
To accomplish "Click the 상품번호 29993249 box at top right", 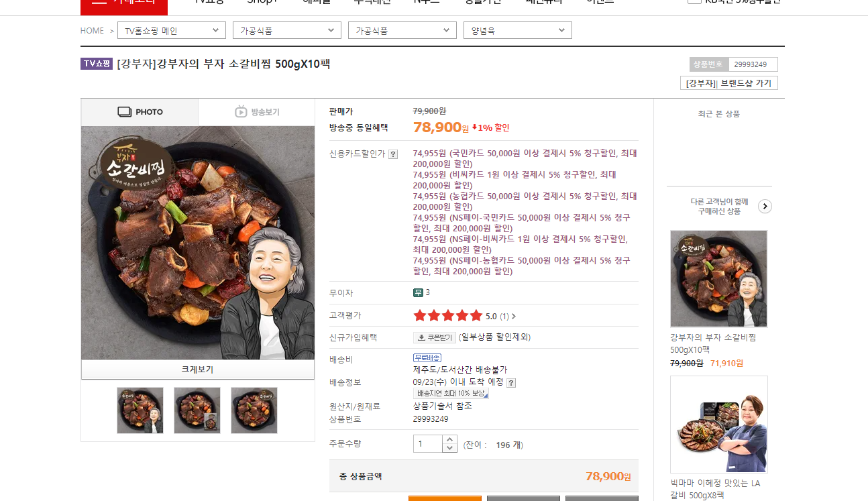I will tap(733, 64).
